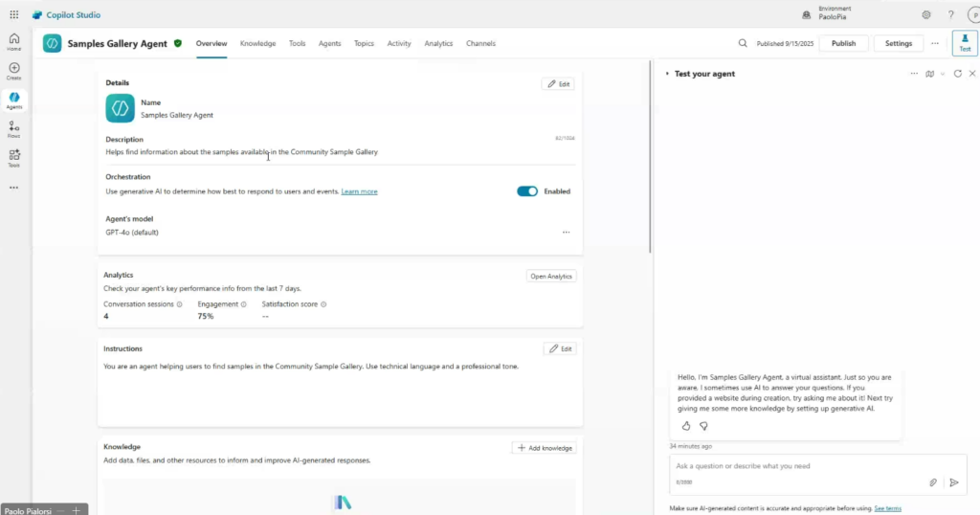The width and height of the screenshot is (980, 515).
Task: Expand dropdown arrow beside map icon
Action: 943,74
